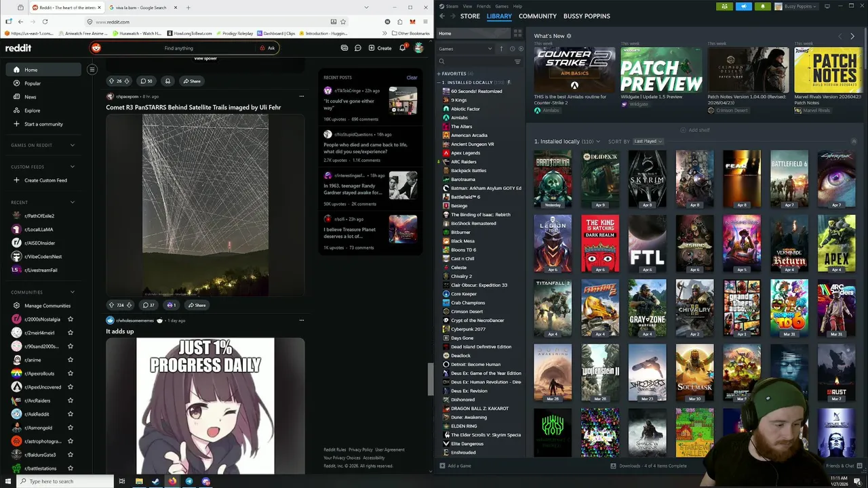
Task: Click Steam recent activity clock filter
Action: (x=512, y=49)
